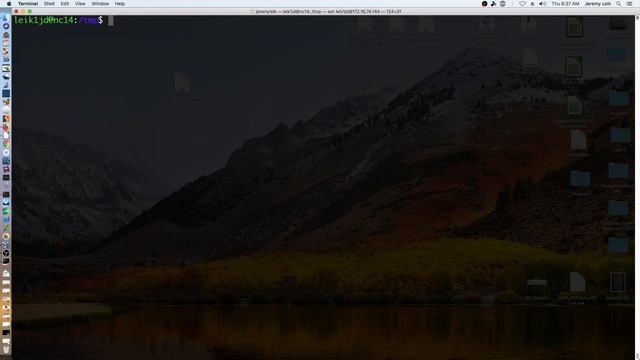
Task: Open the Edit menu
Action: point(64,4)
